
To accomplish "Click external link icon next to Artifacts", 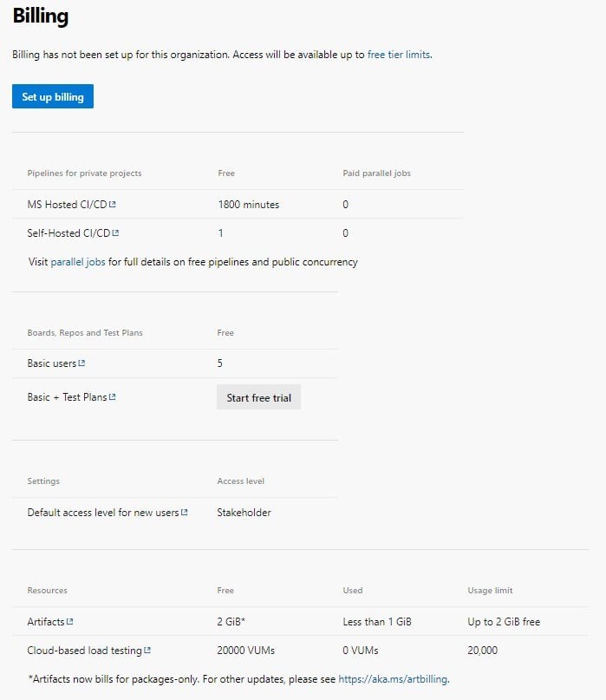I will pos(70,622).
